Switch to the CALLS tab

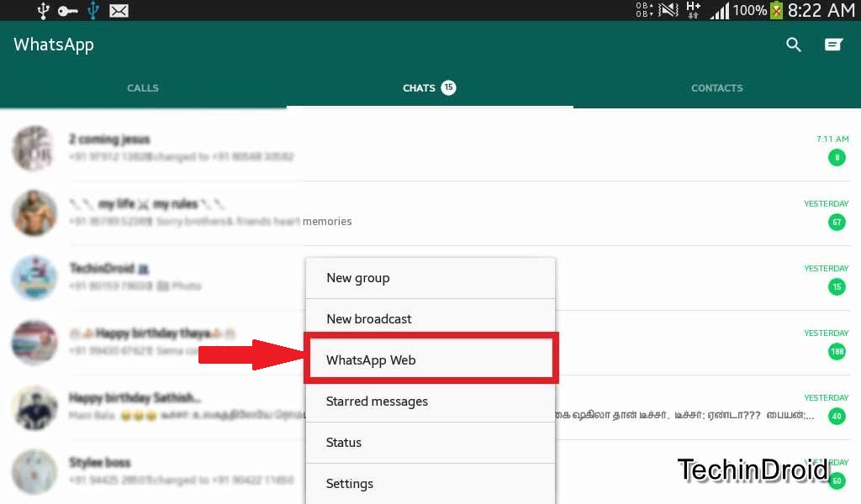pos(143,87)
